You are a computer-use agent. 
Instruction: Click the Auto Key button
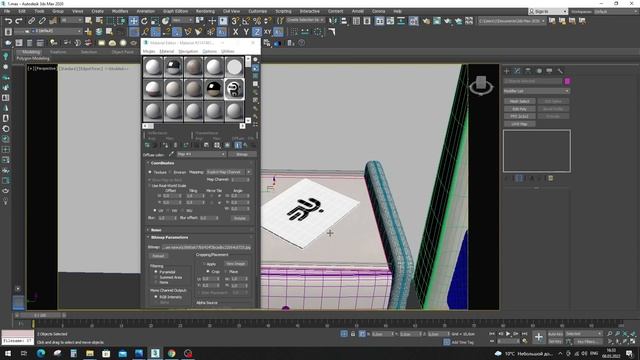[x=555, y=334]
